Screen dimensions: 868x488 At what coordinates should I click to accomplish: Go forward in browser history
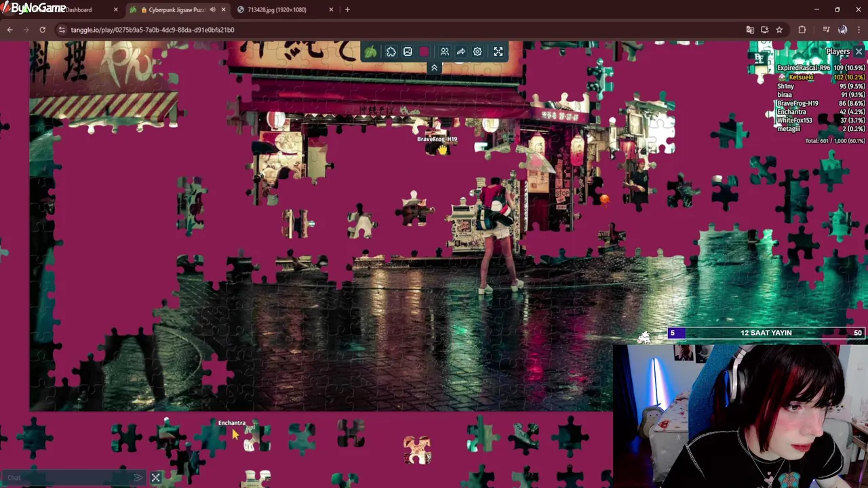coord(26,30)
